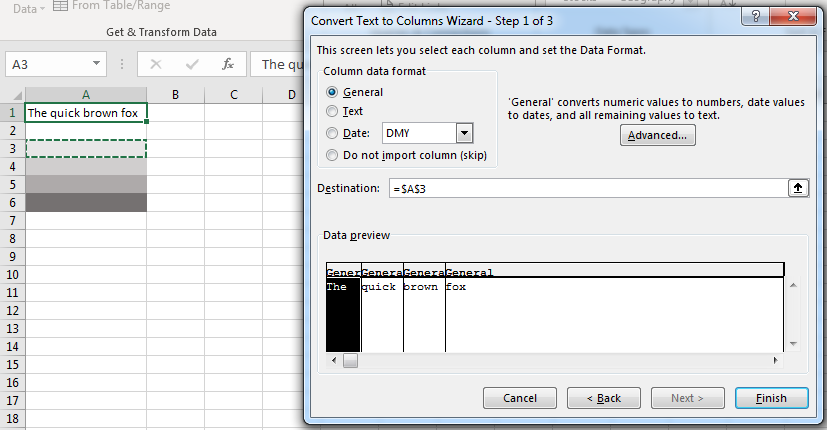Click the preview scroll-down arrow

pyautogui.click(x=794, y=344)
